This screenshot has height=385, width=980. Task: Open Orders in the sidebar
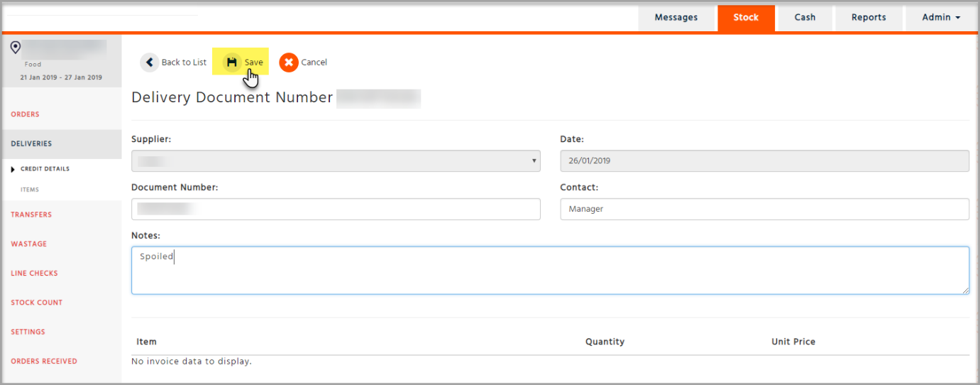pyautogui.click(x=25, y=114)
